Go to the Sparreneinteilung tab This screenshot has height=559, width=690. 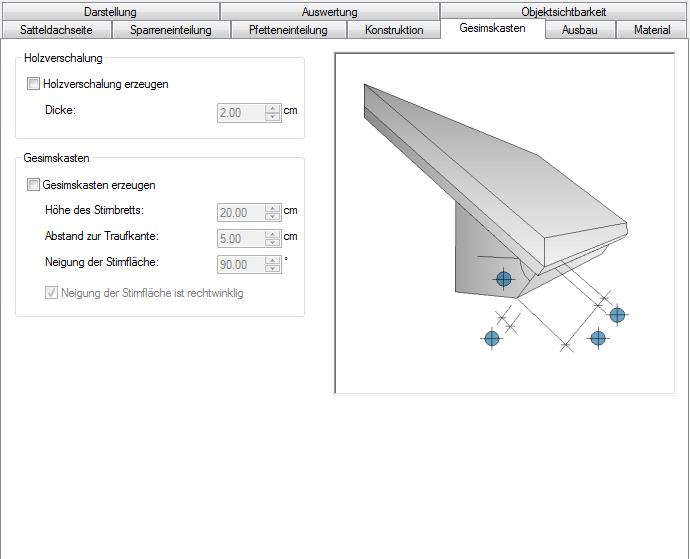pyautogui.click(x=171, y=30)
